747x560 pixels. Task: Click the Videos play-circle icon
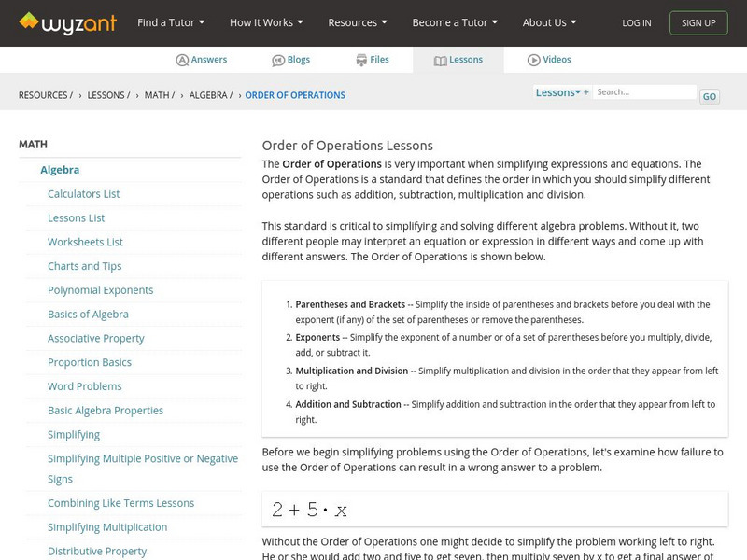pos(535,59)
